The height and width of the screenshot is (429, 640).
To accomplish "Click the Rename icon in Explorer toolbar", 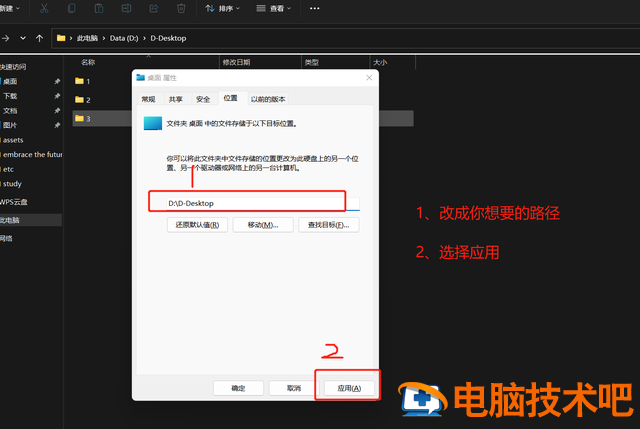I will [x=126, y=8].
